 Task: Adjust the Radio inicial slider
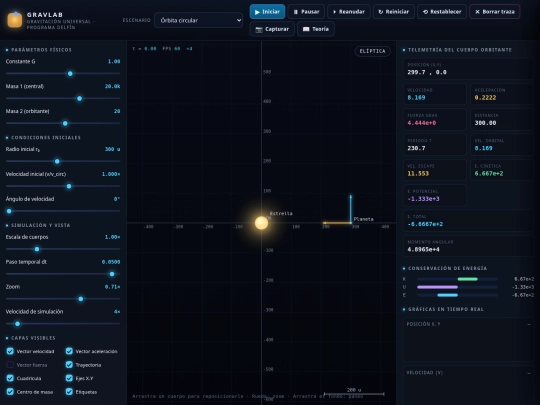tap(63, 161)
